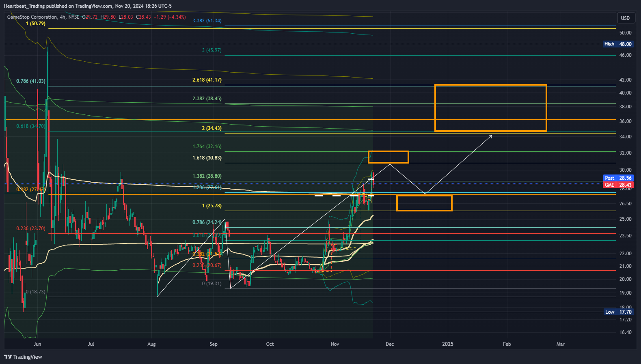Click the 32.00 price axis value
This screenshot has height=364, width=641.
tap(625, 153)
